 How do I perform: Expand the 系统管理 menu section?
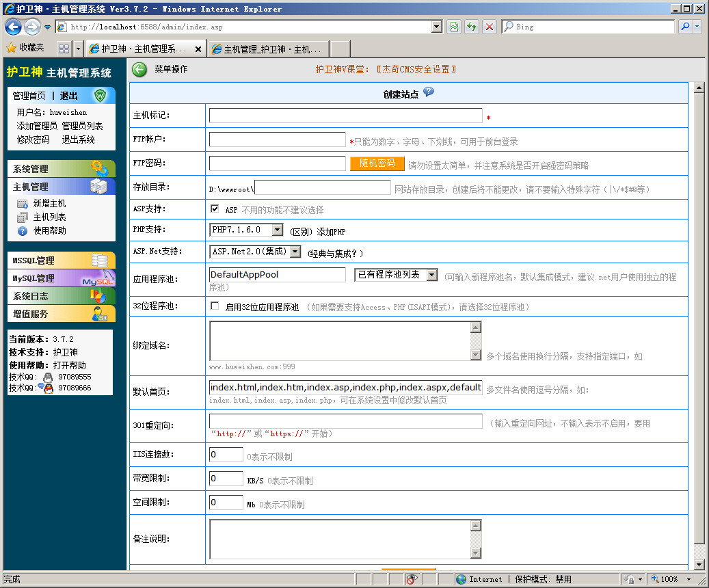tap(62, 169)
